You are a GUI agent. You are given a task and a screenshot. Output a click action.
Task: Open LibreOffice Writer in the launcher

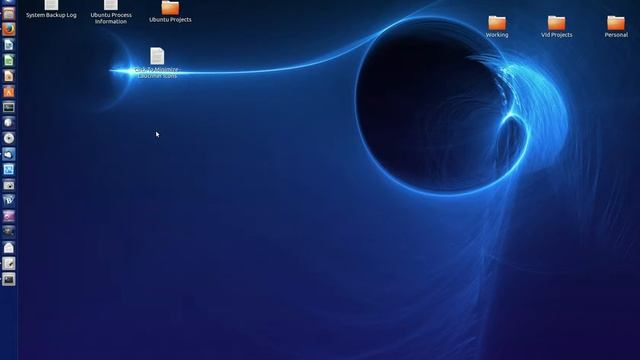(x=9, y=45)
